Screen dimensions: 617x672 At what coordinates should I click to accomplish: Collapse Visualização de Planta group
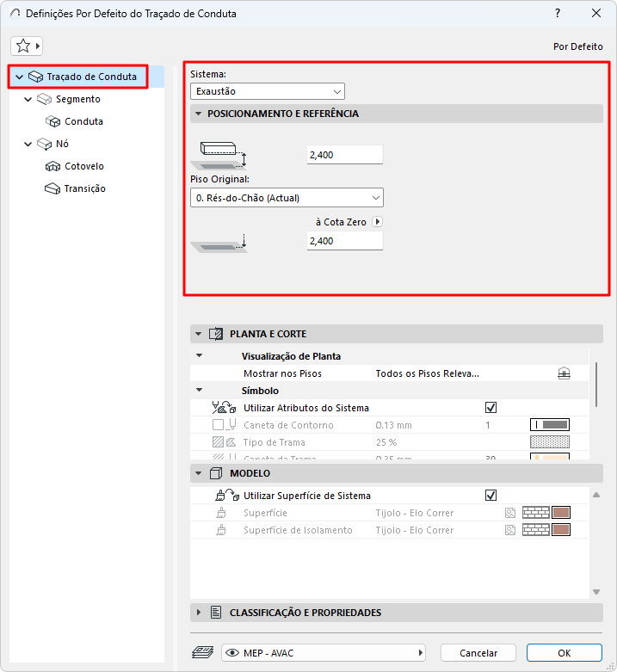coord(200,355)
